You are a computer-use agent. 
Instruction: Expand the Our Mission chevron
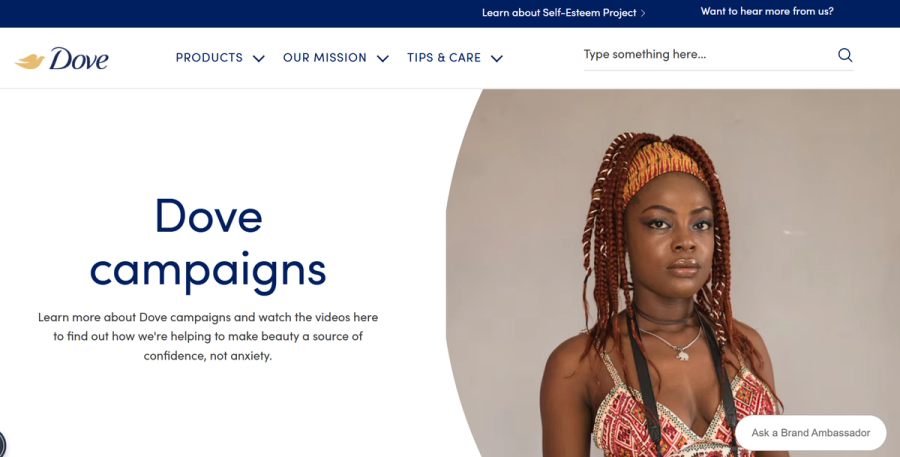coord(383,58)
